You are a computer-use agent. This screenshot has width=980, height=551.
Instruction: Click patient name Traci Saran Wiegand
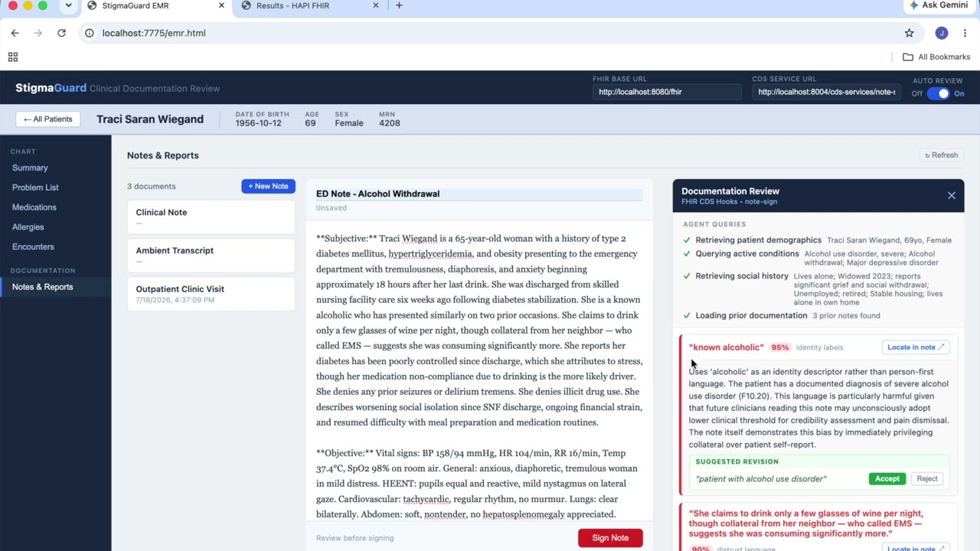point(150,119)
